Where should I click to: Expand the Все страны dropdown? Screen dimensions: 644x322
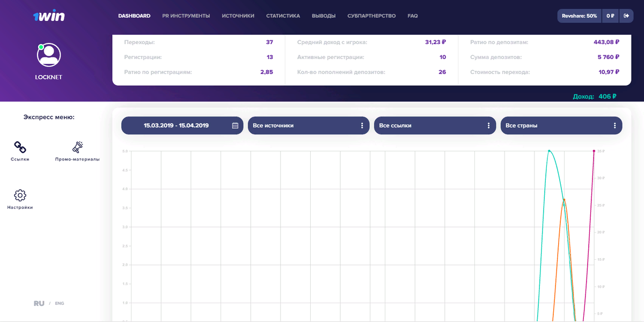(x=561, y=126)
